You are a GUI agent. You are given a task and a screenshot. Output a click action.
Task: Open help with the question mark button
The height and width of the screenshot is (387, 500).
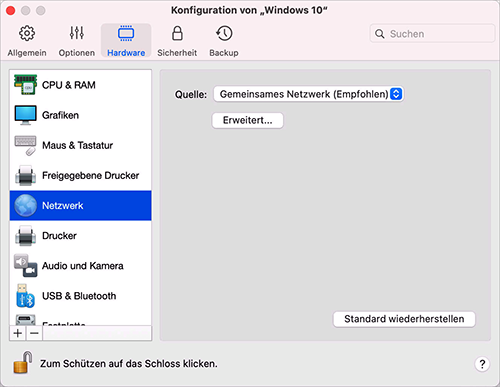click(482, 364)
